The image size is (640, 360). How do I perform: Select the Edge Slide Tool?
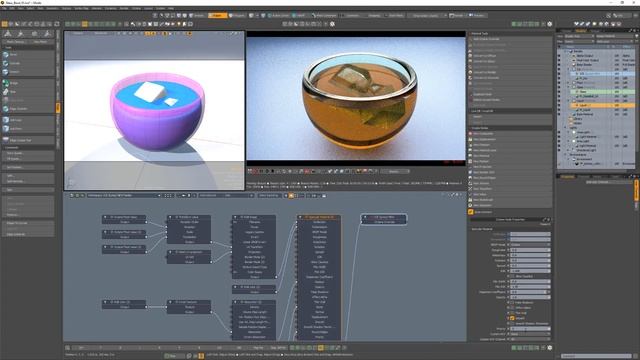tap(28, 140)
